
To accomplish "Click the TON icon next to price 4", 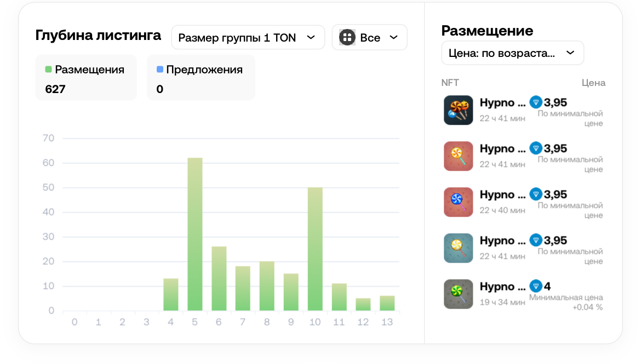I will pyautogui.click(x=535, y=286).
